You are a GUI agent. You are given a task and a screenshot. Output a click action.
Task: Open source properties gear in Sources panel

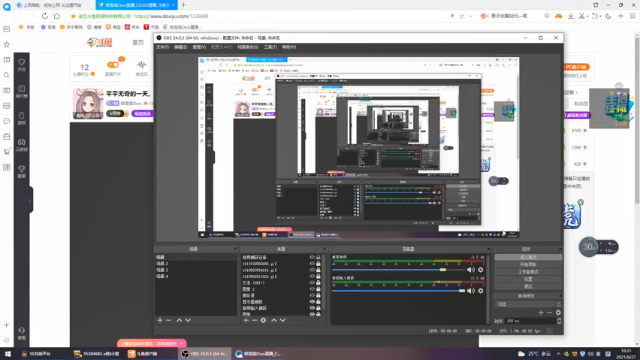[x=263, y=320]
